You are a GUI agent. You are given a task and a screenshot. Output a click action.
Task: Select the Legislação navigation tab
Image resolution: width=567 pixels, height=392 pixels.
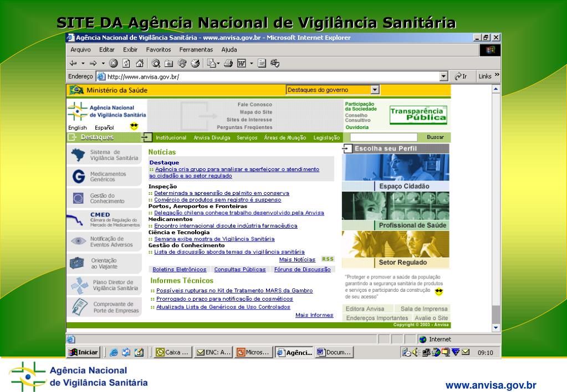click(326, 138)
